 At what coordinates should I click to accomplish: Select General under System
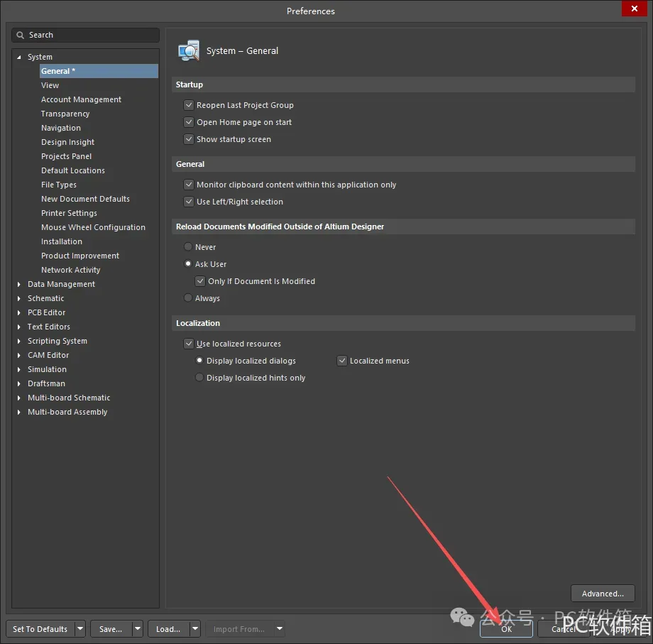(x=99, y=71)
